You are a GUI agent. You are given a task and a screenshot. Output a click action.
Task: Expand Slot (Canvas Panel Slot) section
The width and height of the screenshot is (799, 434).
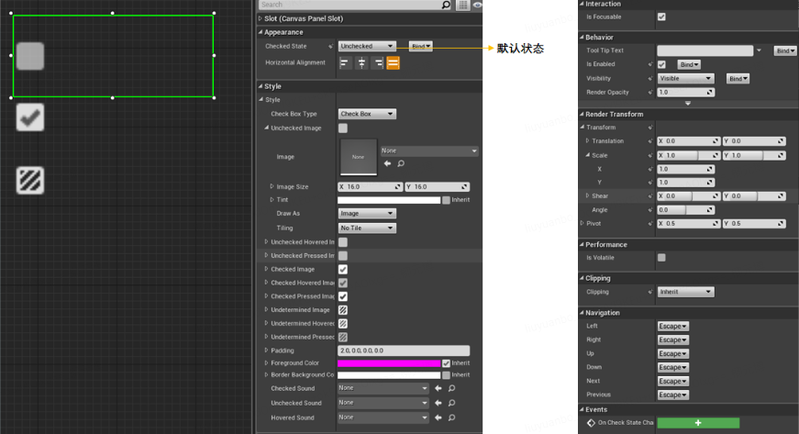click(260, 18)
